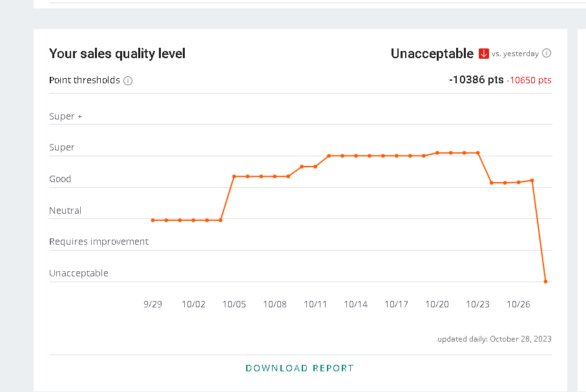
Task: Select the 10/05 data point on the chart
Action: coord(234,176)
